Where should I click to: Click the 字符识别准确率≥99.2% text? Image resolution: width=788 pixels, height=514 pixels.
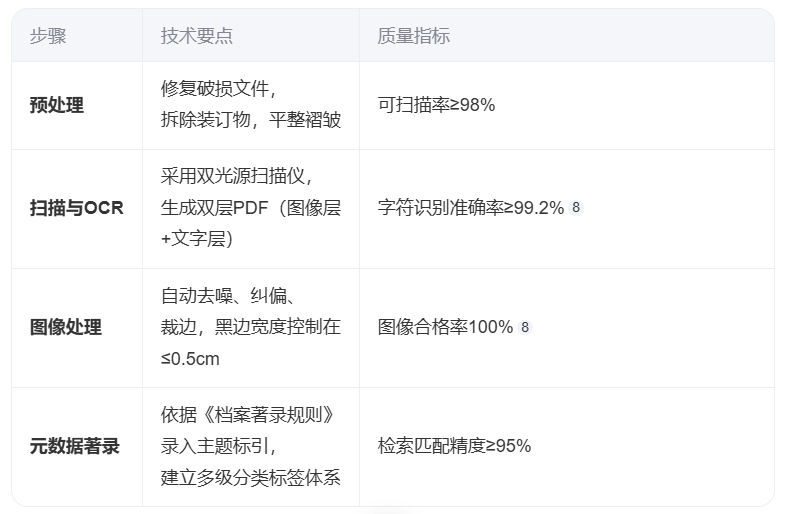pos(471,208)
